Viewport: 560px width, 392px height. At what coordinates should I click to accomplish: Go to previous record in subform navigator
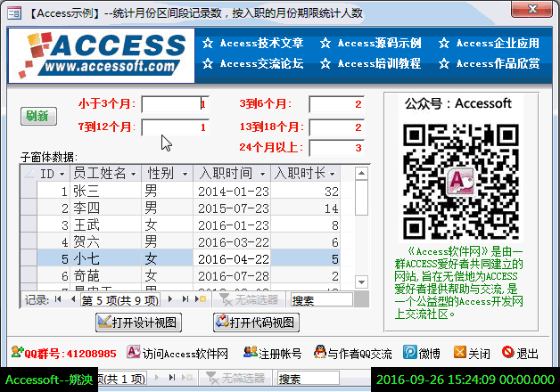point(73,299)
